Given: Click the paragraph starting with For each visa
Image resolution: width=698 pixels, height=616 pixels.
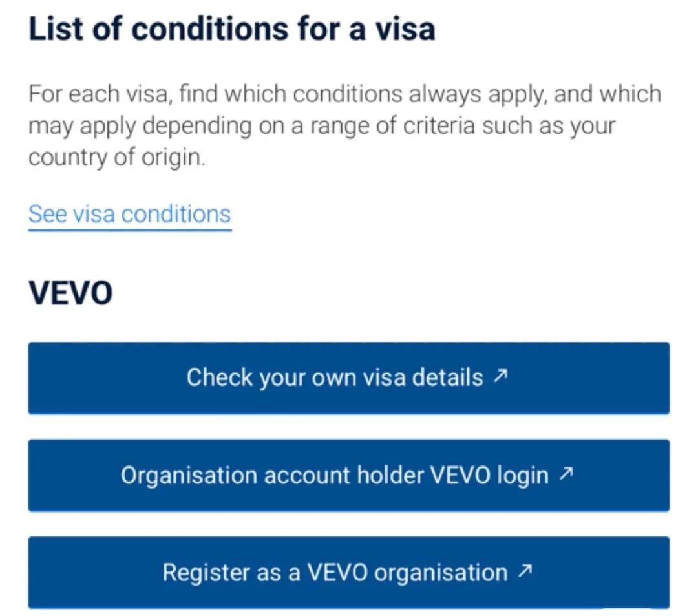Looking at the screenshot, I should (344, 125).
